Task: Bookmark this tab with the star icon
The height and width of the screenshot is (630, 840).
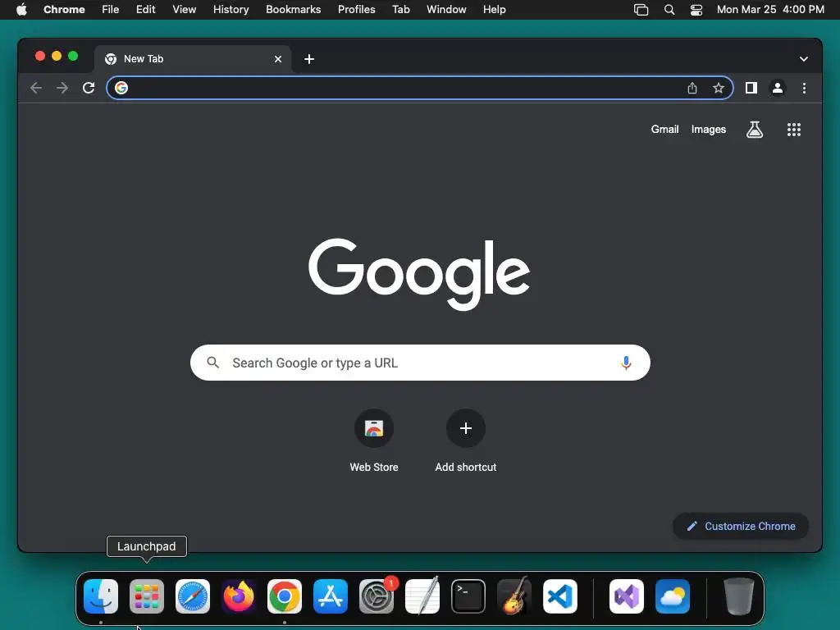Action: click(719, 88)
